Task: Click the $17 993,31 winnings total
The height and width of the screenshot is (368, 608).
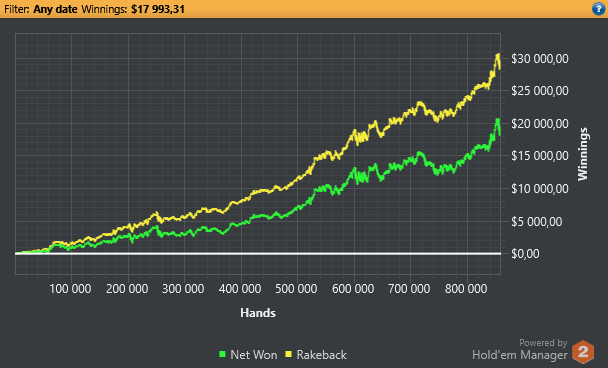Action: (158, 9)
